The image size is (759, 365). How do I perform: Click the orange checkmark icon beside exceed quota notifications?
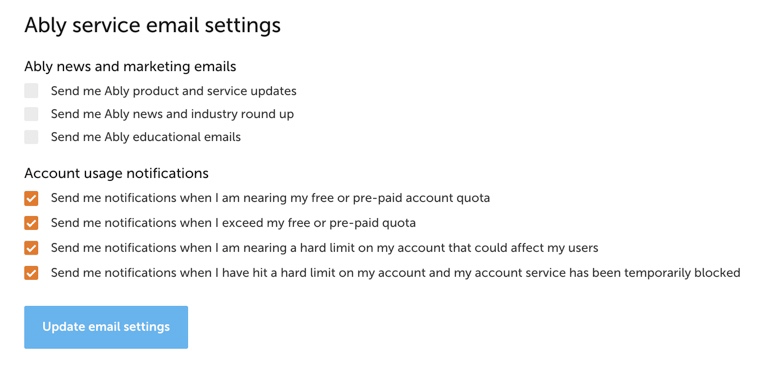[31, 223]
